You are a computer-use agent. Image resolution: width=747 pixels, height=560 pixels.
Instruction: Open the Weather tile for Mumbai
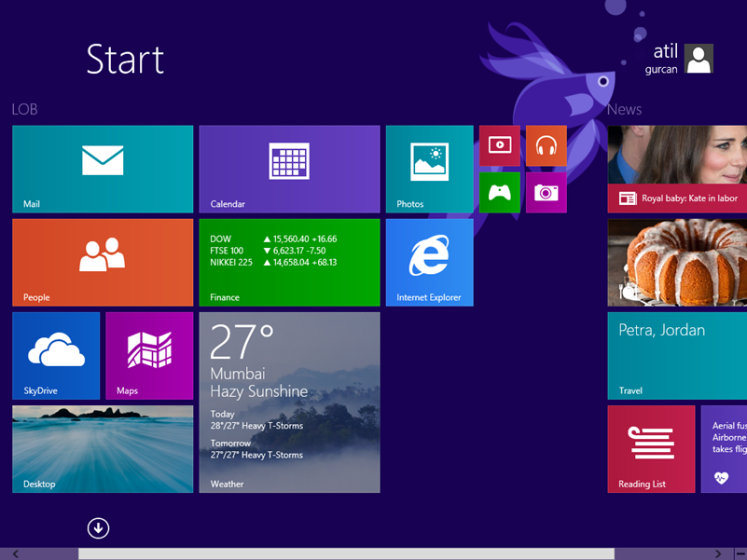(x=289, y=403)
